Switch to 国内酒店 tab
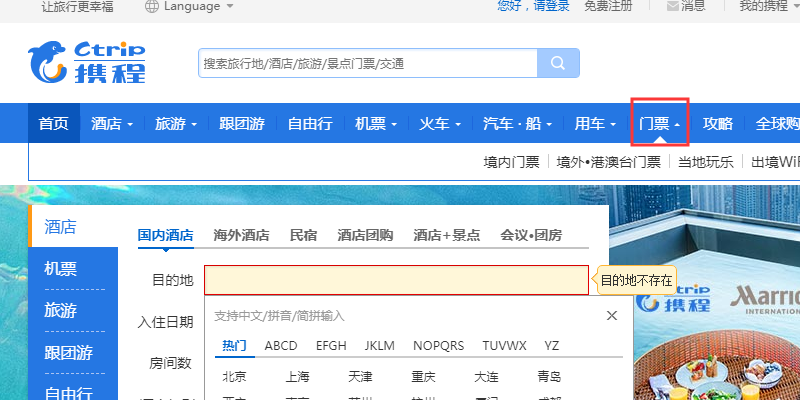The height and width of the screenshot is (400, 800). click(165, 235)
